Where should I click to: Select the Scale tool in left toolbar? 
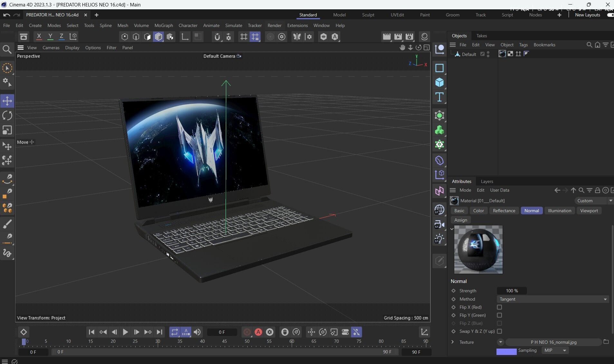click(x=7, y=130)
